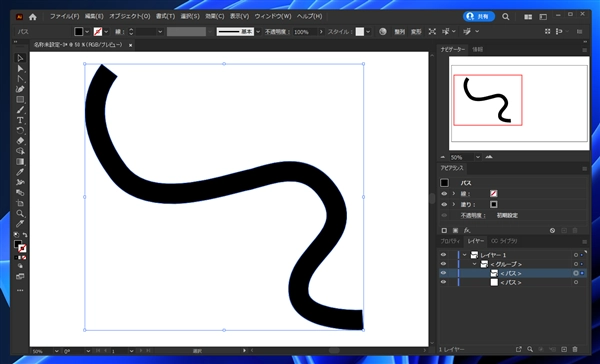The image size is (600, 364).
Task: Toggle the 塗り attribute visibility eye
Action: coord(444,204)
